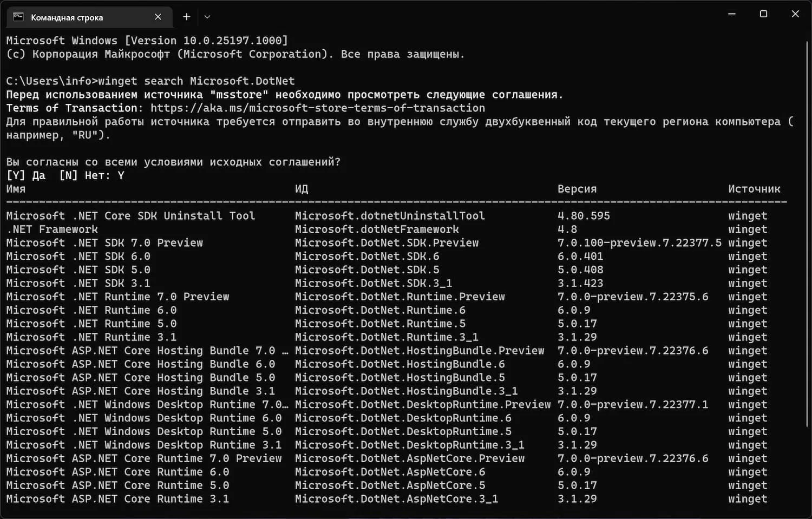Click the Источник column header
The height and width of the screenshot is (519, 812).
[x=754, y=189]
